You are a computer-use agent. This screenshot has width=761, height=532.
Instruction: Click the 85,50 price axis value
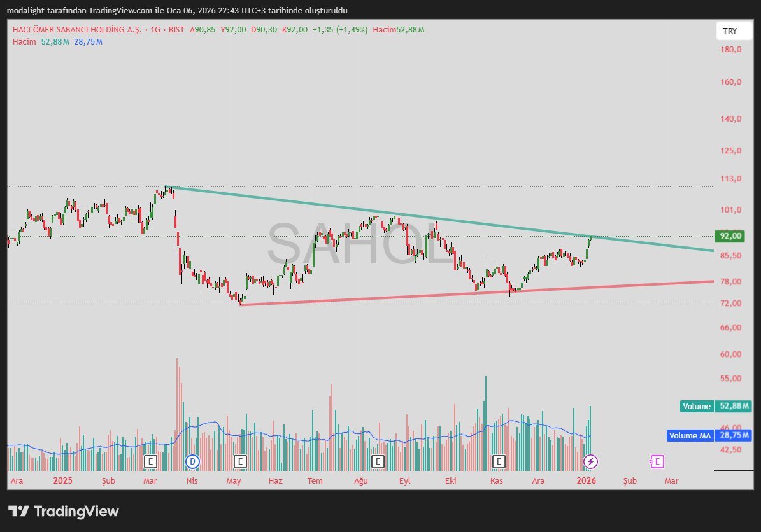coord(731,256)
